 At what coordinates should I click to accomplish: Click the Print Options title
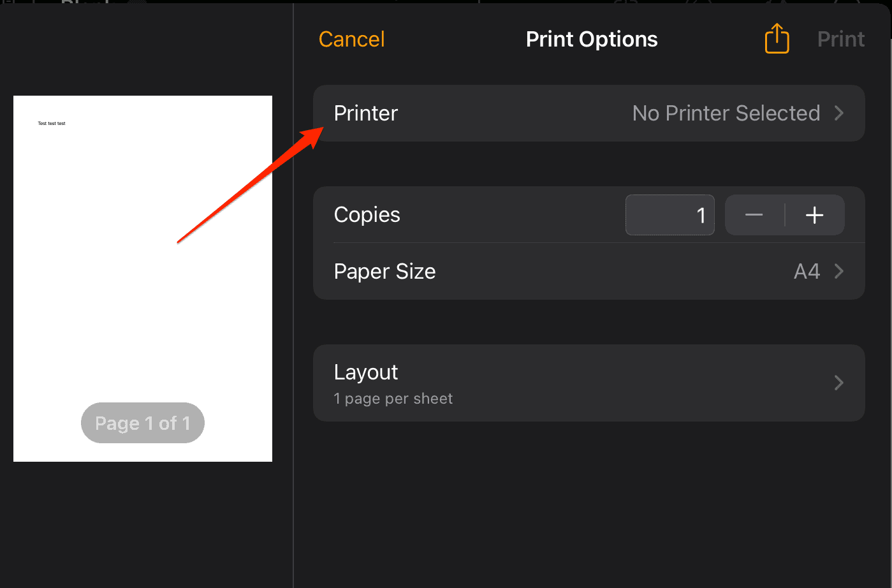click(592, 40)
